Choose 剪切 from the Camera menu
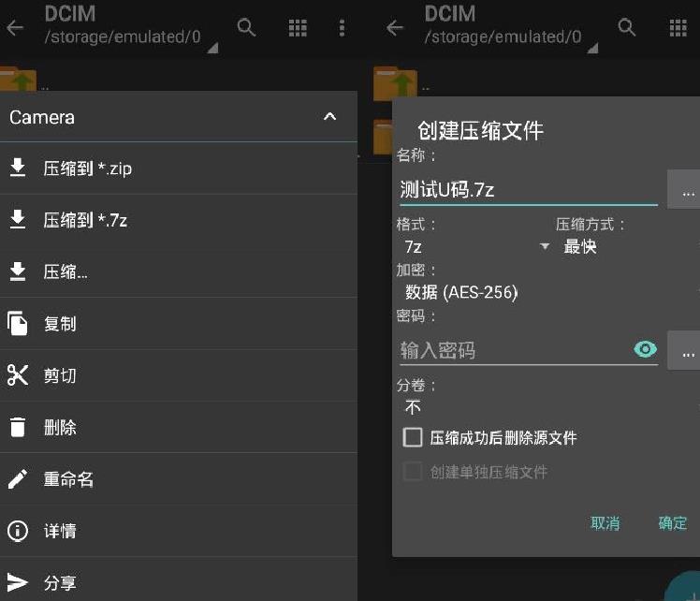Image resolution: width=700 pixels, height=601 pixels. (x=179, y=375)
